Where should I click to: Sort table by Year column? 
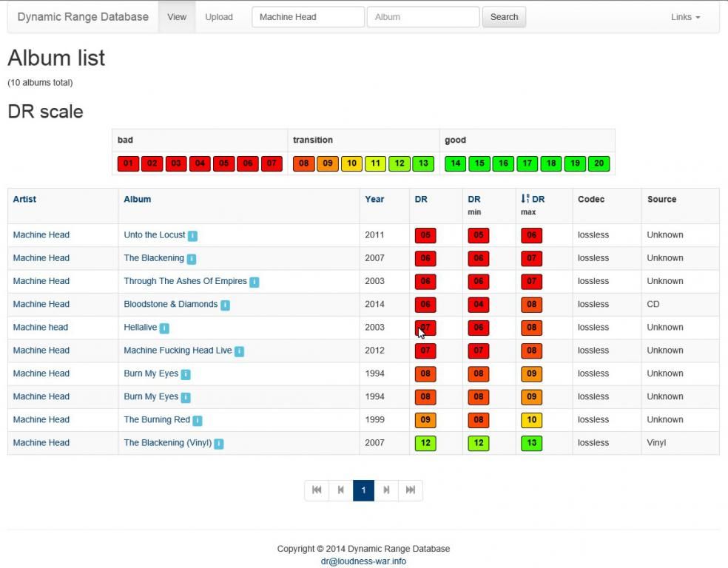[374, 199]
